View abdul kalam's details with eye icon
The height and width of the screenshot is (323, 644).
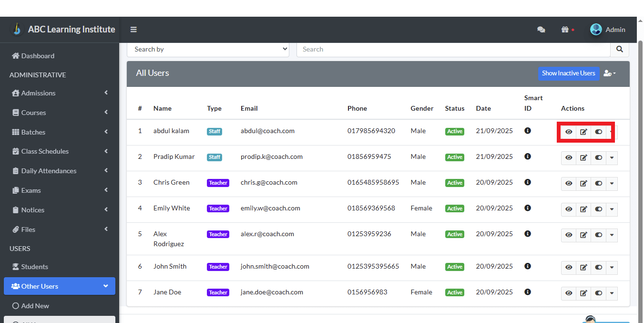pyautogui.click(x=569, y=132)
